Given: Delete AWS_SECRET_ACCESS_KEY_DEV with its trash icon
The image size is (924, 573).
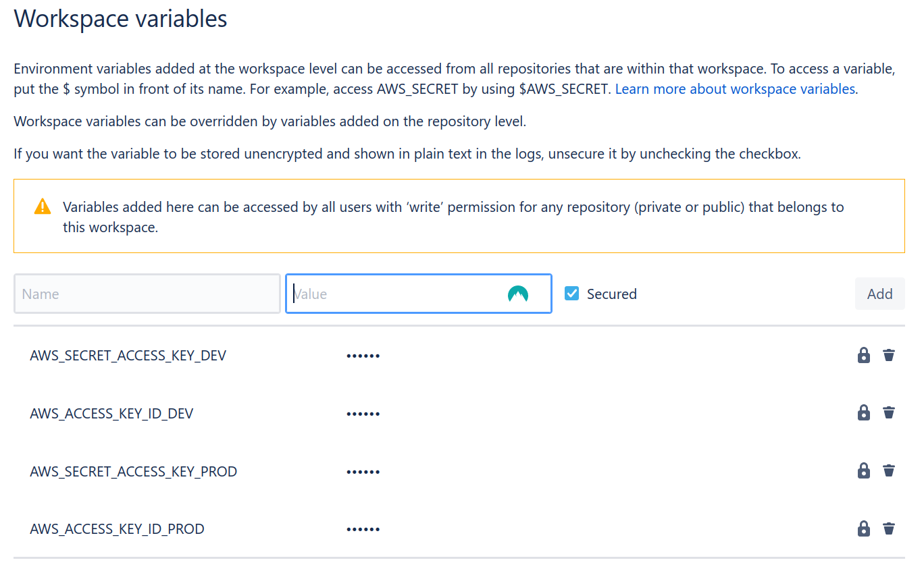Looking at the screenshot, I should [889, 355].
